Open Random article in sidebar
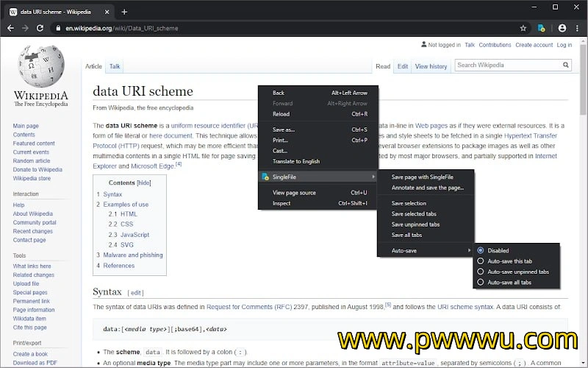Screen dimensions: 588x368 pos(32,160)
